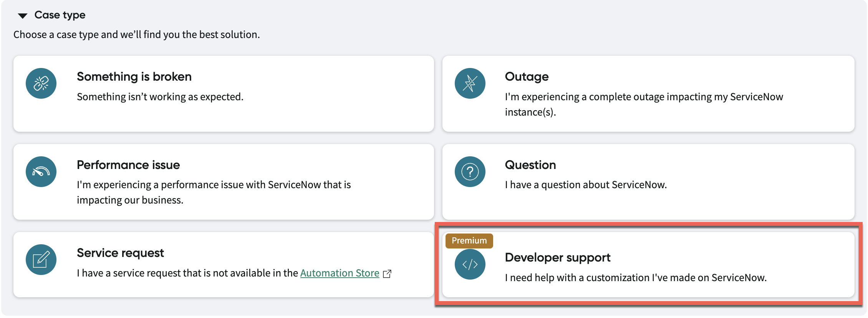Click the customization help description text
The height and width of the screenshot is (318, 868).
(x=636, y=278)
